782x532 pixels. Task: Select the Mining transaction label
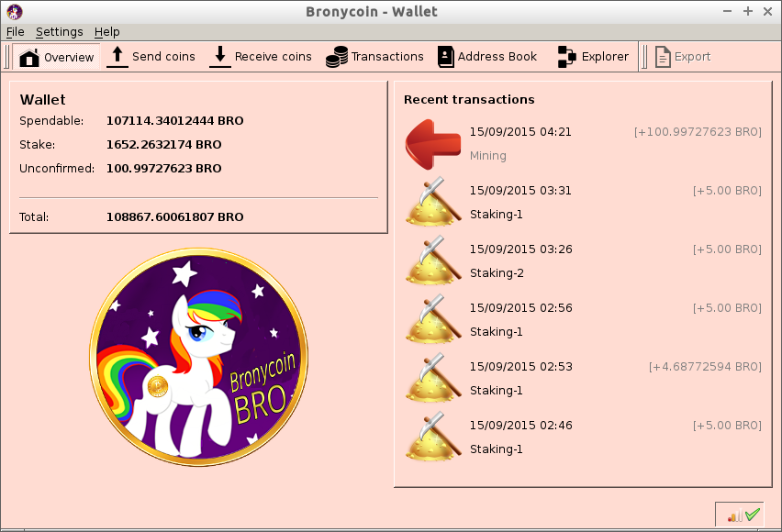pos(487,156)
